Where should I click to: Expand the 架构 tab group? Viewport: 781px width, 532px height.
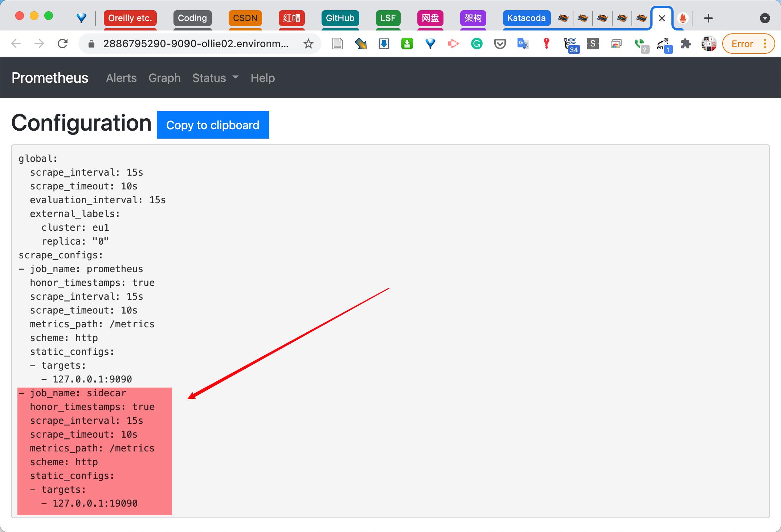tap(473, 18)
